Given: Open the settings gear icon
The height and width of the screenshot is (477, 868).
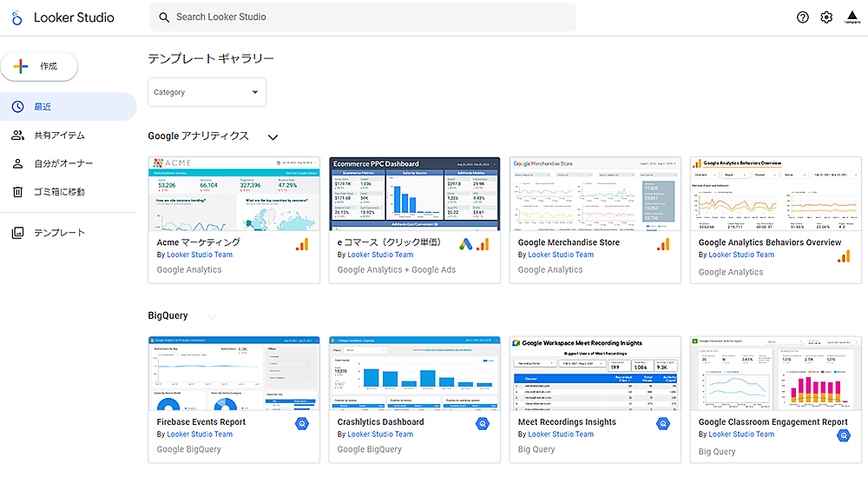Looking at the screenshot, I should [x=826, y=17].
